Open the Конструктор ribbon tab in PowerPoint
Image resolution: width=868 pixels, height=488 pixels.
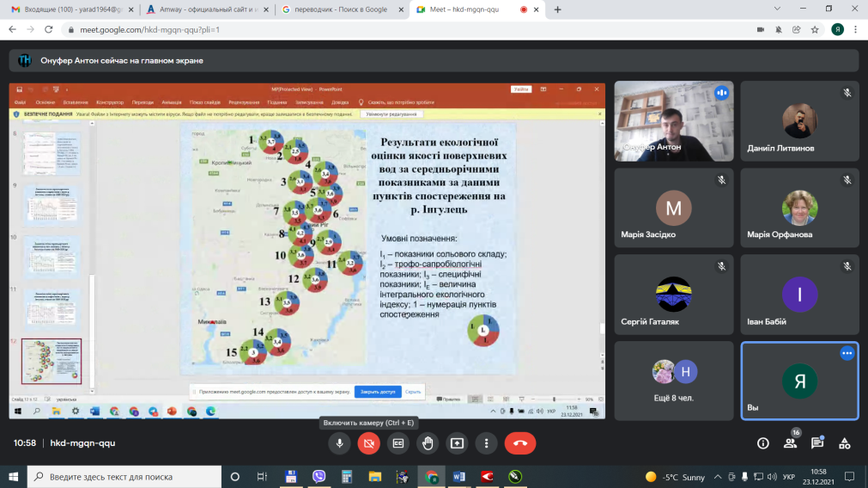point(110,102)
